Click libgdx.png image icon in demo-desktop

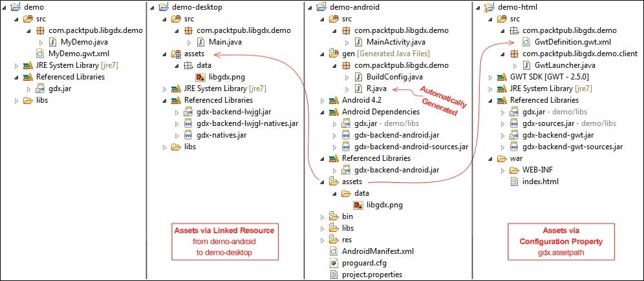[x=201, y=77]
